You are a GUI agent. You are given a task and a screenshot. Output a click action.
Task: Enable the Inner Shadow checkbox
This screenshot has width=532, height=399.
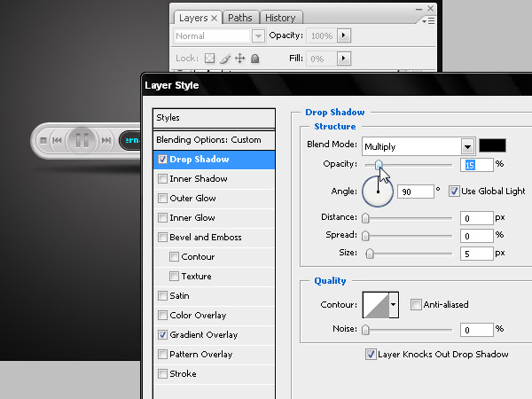[x=162, y=178]
